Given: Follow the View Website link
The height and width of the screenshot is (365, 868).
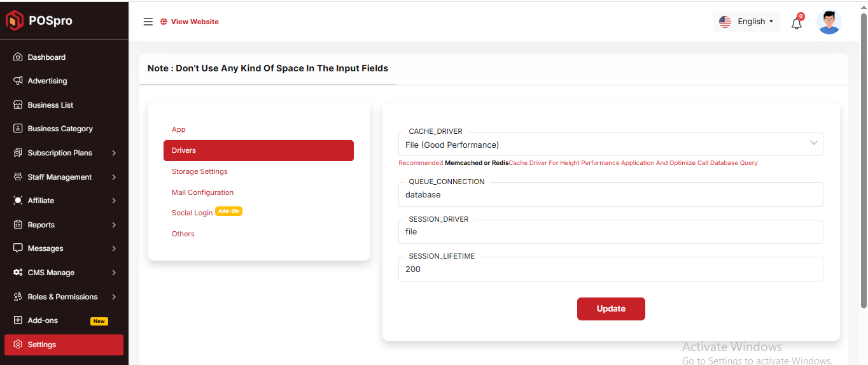Looking at the screenshot, I should pyautogui.click(x=195, y=22).
